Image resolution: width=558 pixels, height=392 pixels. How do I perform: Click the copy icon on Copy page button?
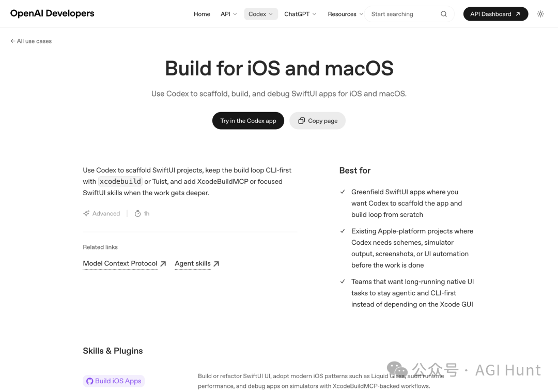301,120
